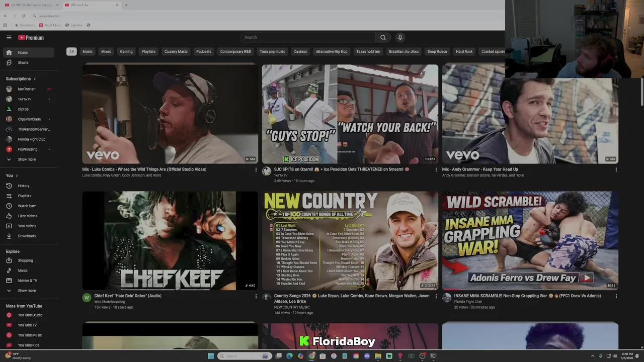
Task: Open Your videos page
Action: (x=30, y=226)
